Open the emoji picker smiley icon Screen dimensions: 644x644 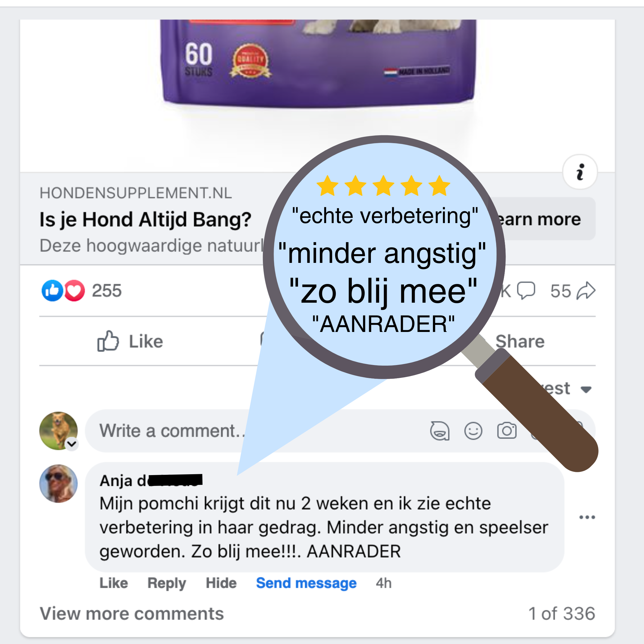(473, 431)
